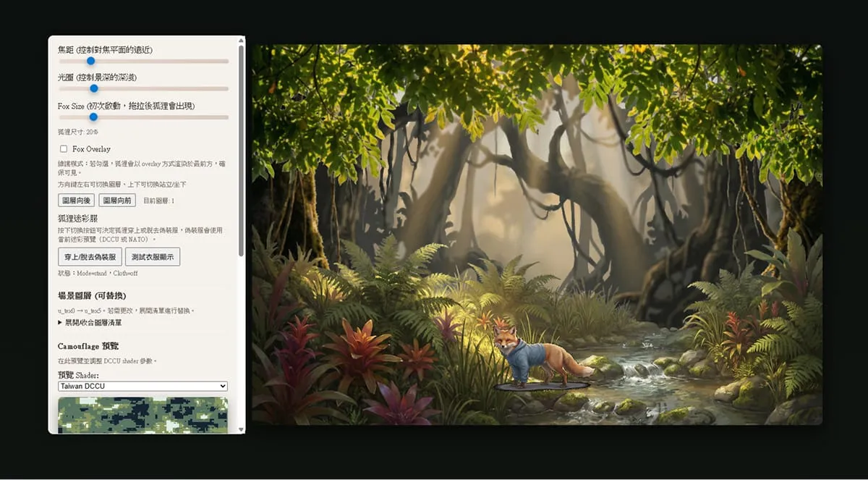Click the camouflage pattern preview image
The width and height of the screenshot is (868, 480).
click(142, 414)
